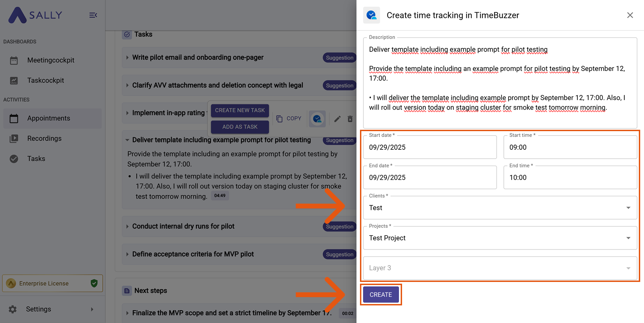Click the 00:02 timestamp chip

348,313
